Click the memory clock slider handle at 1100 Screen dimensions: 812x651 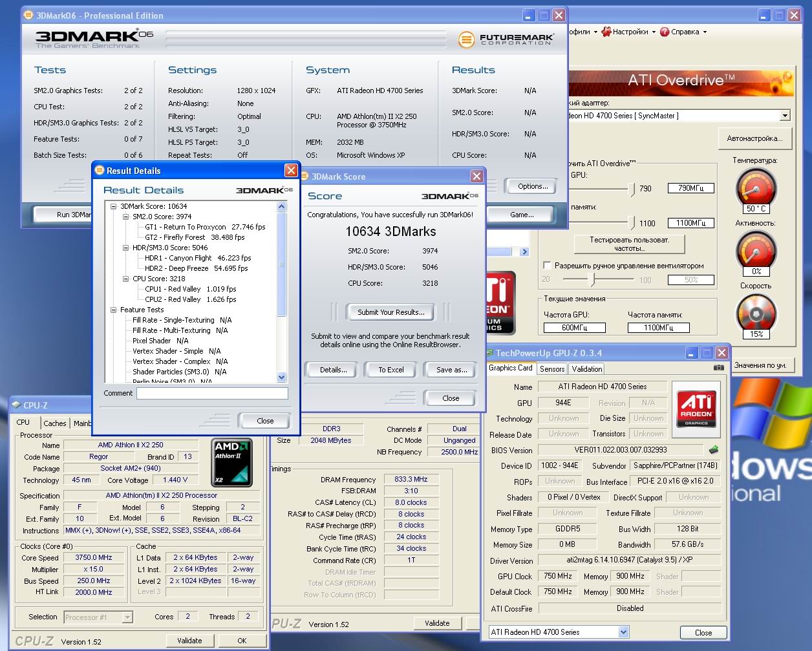point(631,223)
